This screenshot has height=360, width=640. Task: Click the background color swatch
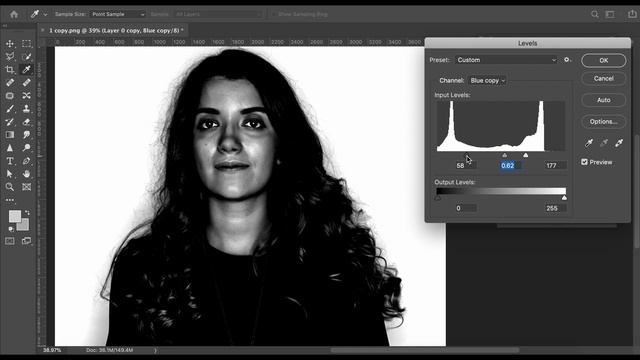click(24, 224)
